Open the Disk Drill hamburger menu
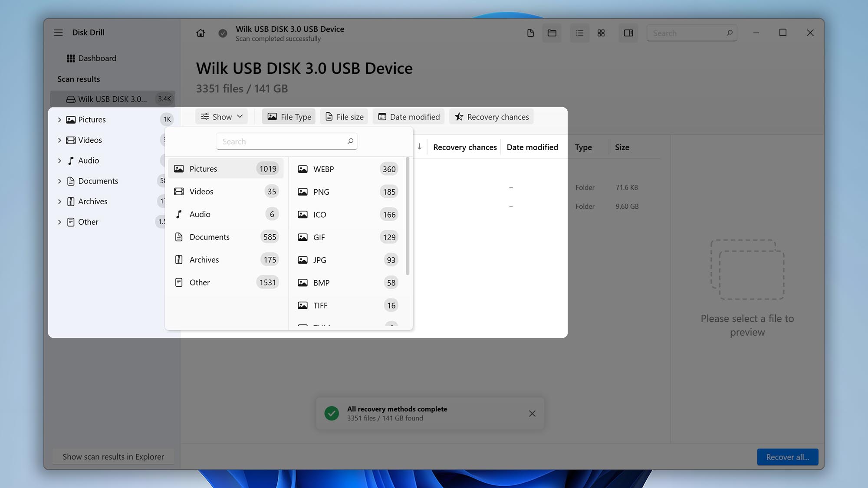 (58, 32)
